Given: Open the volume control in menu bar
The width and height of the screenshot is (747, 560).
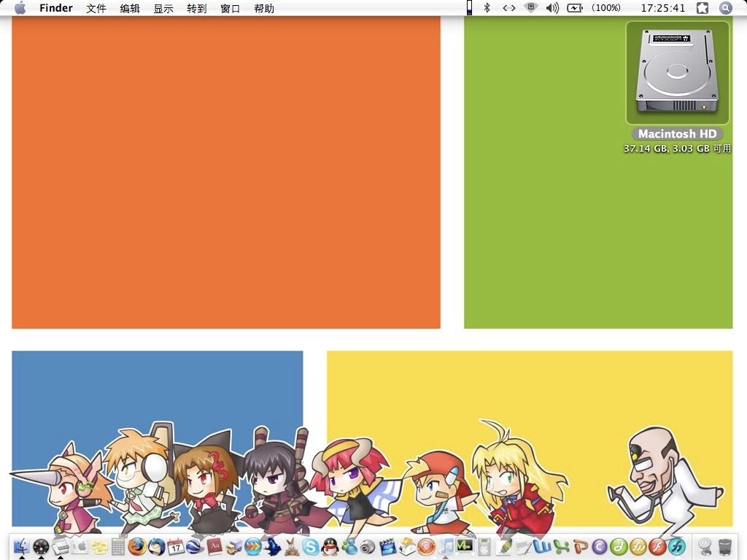Looking at the screenshot, I should [x=552, y=7].
